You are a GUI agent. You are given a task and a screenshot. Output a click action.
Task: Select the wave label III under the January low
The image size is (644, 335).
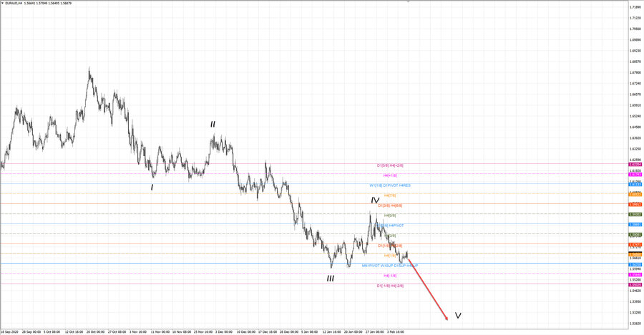(330, 278)
